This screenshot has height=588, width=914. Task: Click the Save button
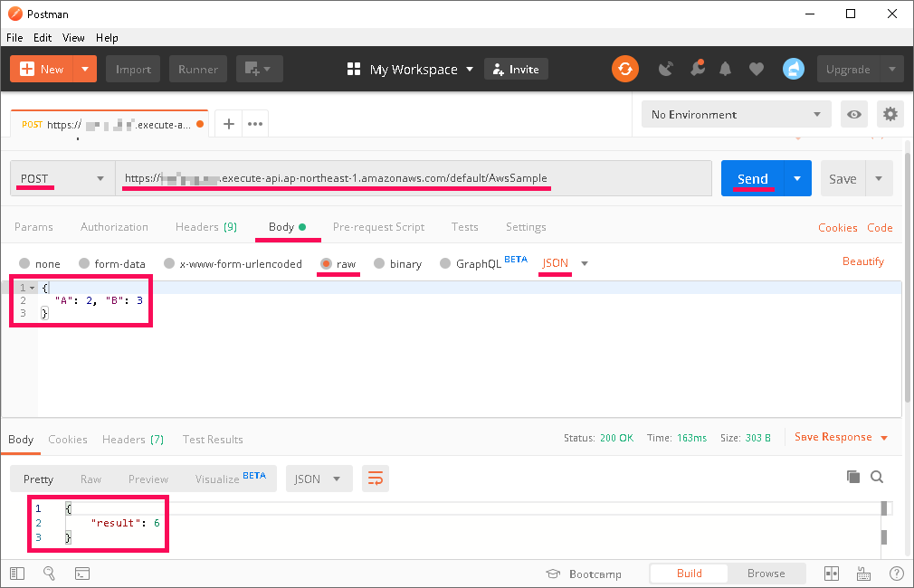click(x=843, y=178)
